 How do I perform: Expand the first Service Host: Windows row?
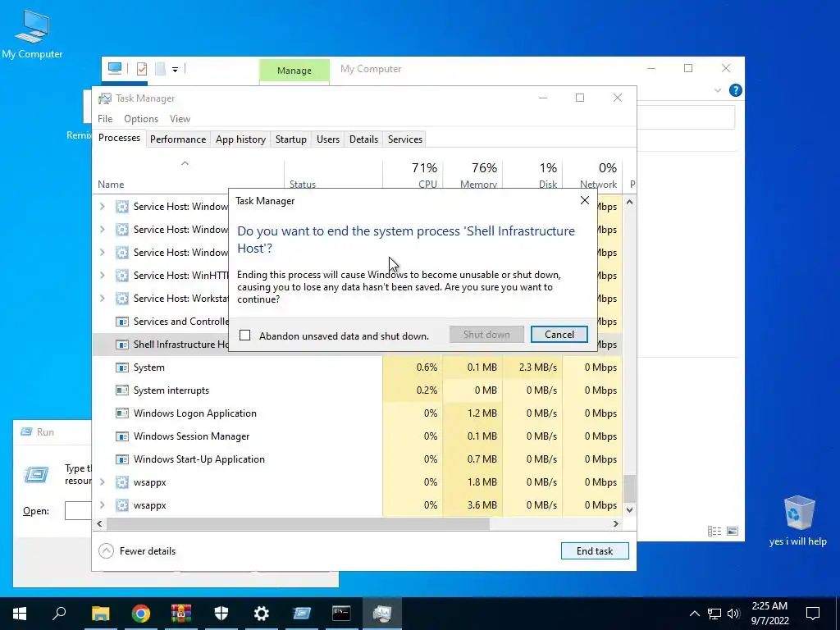103,206
